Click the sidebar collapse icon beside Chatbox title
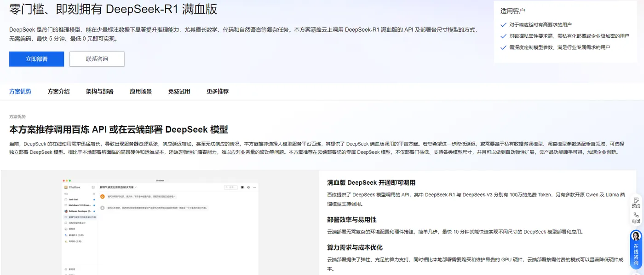644x275 pixels. (x=93, y=187)
